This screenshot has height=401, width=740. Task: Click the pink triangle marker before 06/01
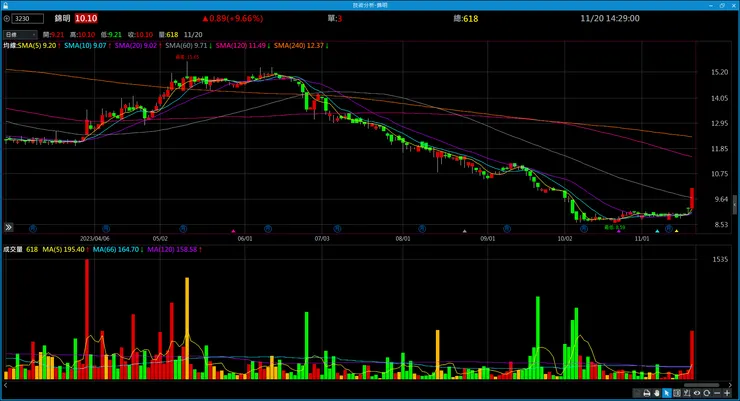click(x=233, y=231)
